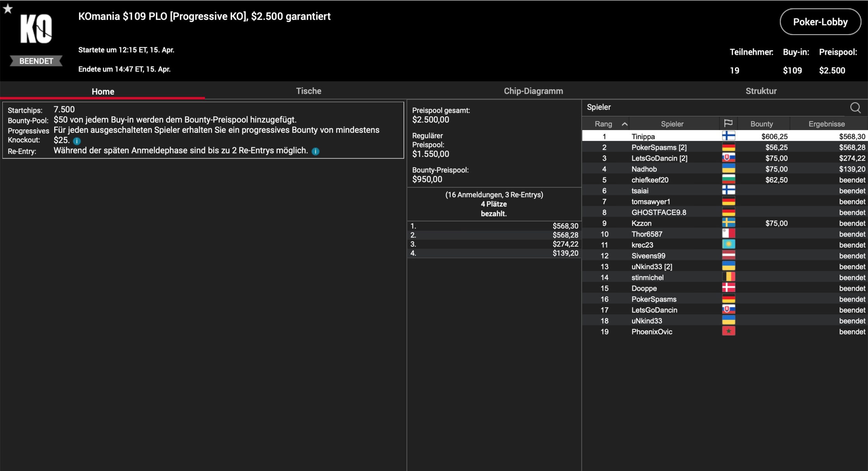868x471 pixels.
Task: Sort by the Ergebnisse column header
Action: 826,124
